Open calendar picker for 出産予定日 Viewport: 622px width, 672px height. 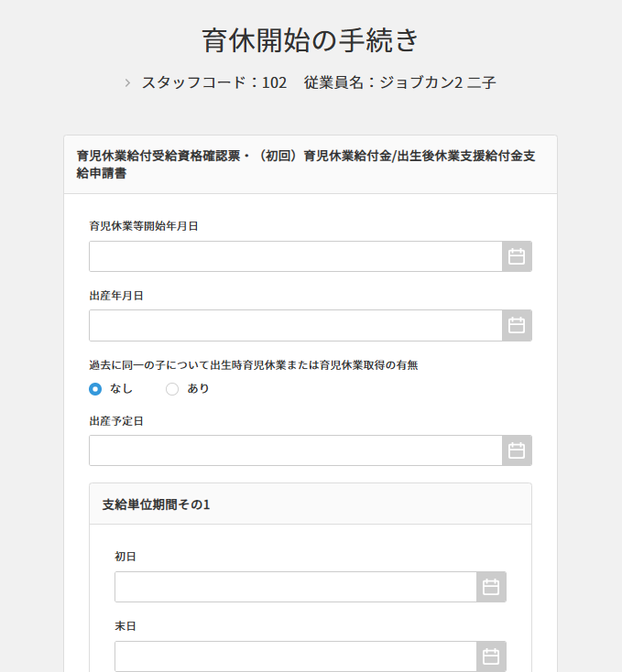pyautogui.click(x=517, y=450)
